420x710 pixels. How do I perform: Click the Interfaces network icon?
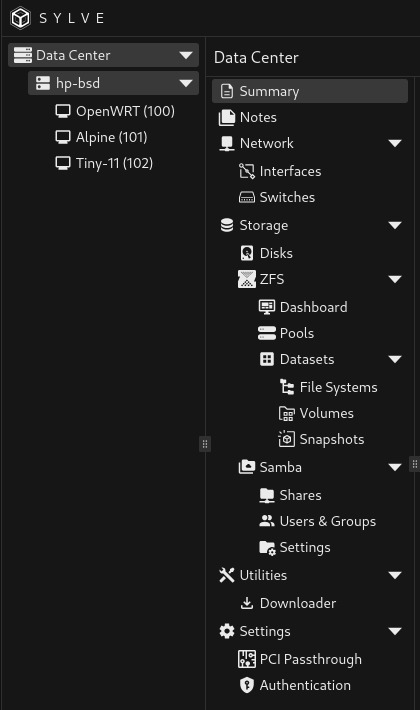[247, 171]
